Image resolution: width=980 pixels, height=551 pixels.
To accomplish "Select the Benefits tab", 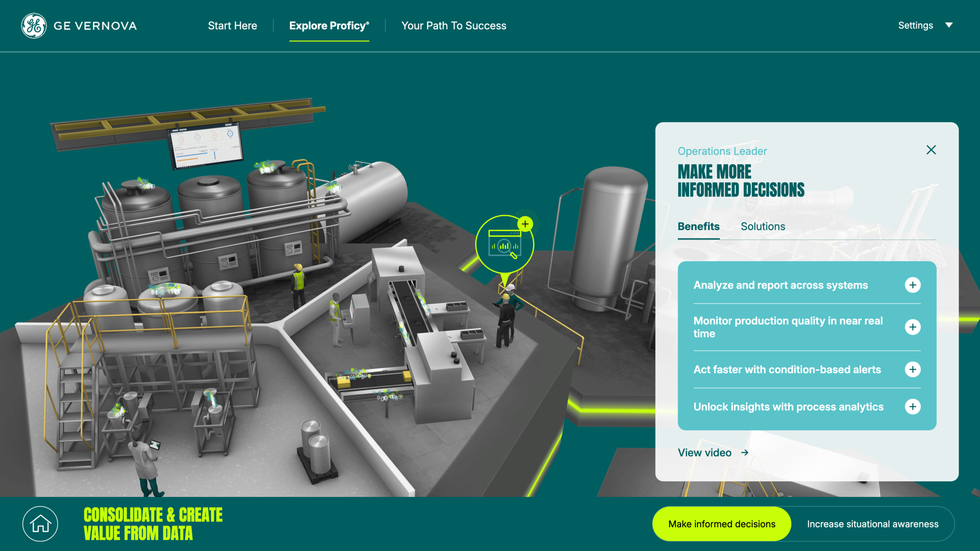I will tap(699, 227).
